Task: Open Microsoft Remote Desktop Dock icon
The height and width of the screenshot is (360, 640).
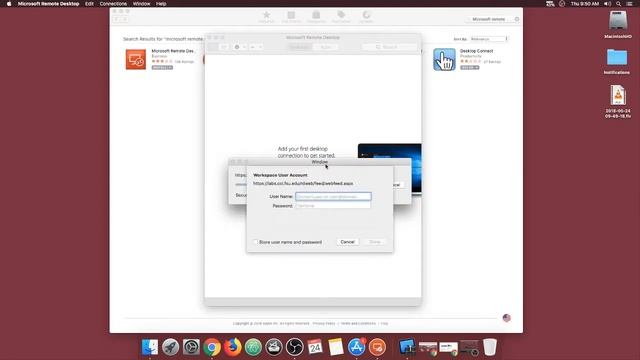Action: 377,347
